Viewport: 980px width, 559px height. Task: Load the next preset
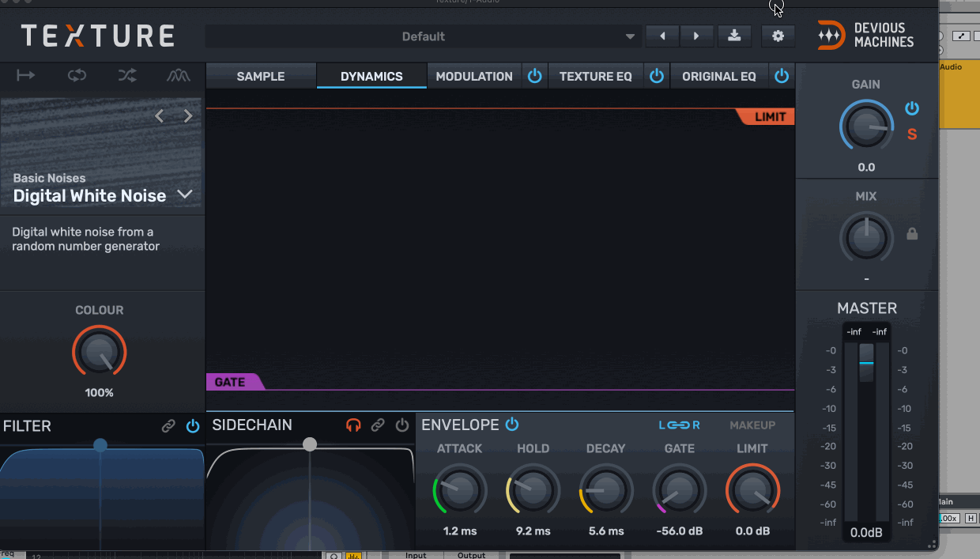click(696, 36)
